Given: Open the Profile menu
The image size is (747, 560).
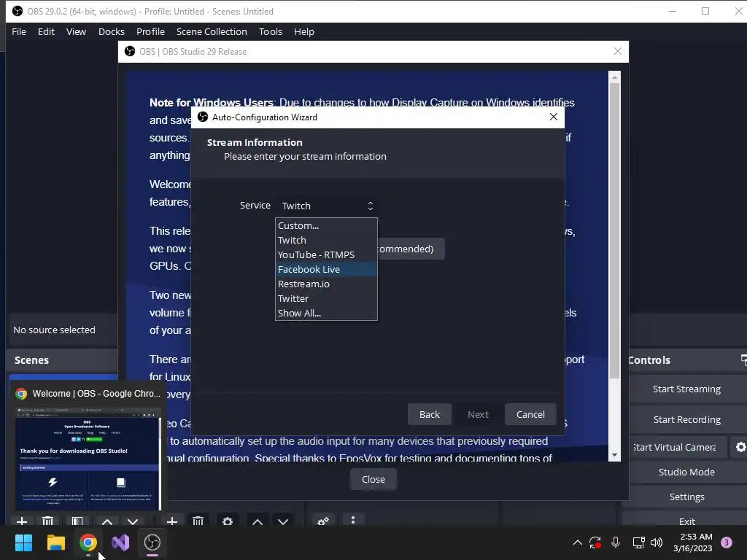Looking at the screenshot, I should pyautogui.click(x=150, y=31).
